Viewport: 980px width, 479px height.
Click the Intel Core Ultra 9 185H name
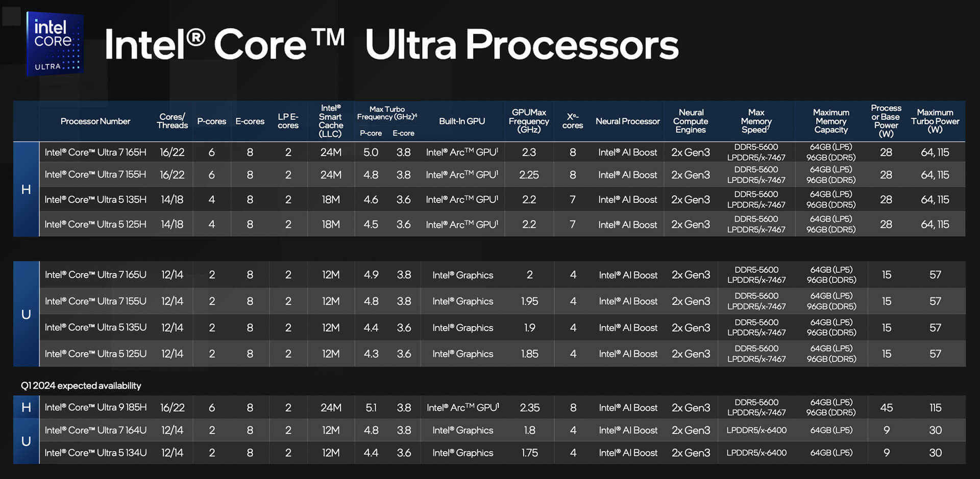(x=95, y=408)
